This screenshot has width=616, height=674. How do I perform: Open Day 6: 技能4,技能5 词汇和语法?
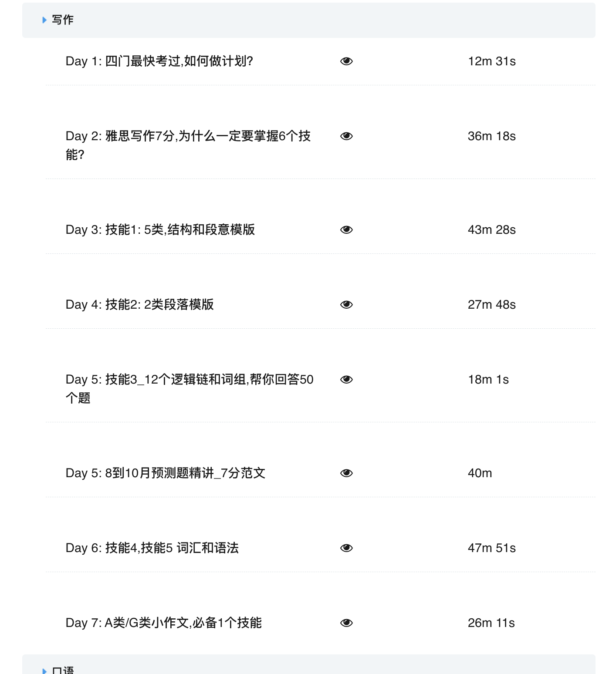click(152, 548)
